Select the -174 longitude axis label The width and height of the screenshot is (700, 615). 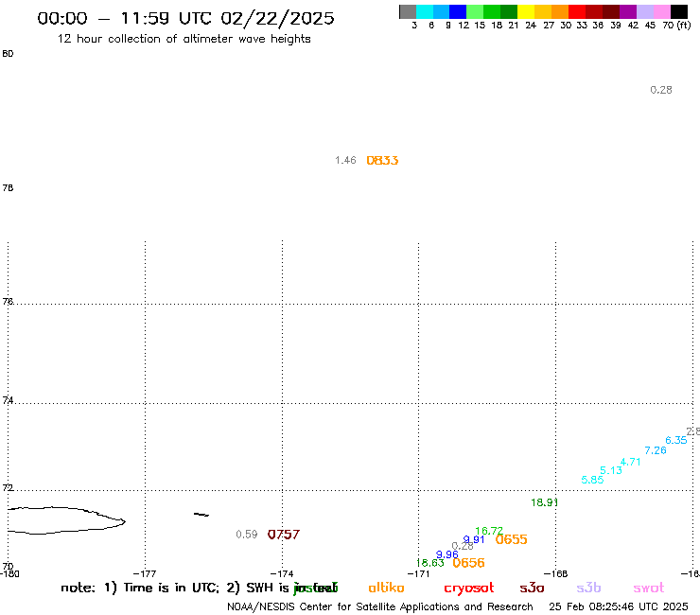(282, 574)
